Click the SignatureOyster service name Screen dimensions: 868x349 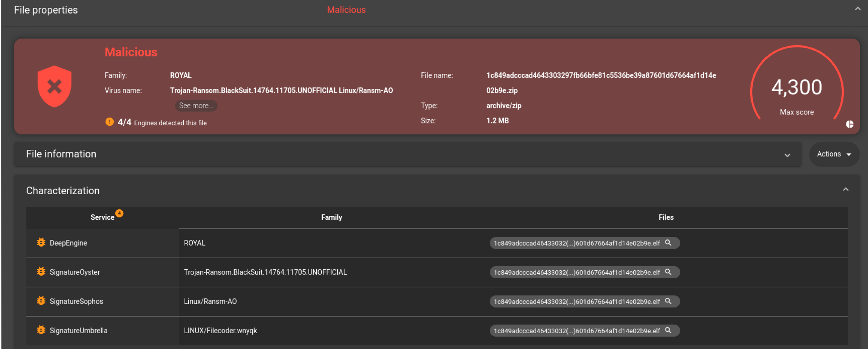[75, 272]
